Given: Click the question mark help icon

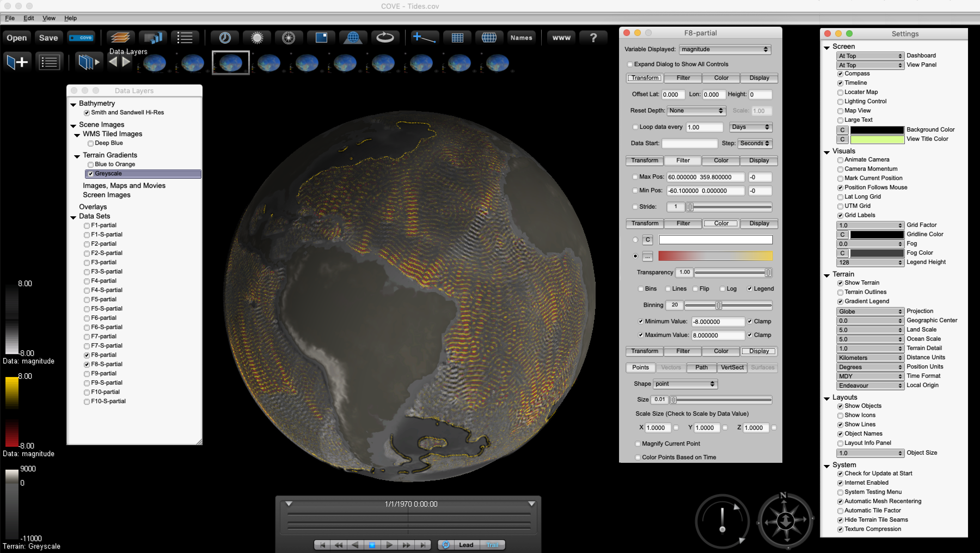Looking at the screenshot, I should click(593, 38).
